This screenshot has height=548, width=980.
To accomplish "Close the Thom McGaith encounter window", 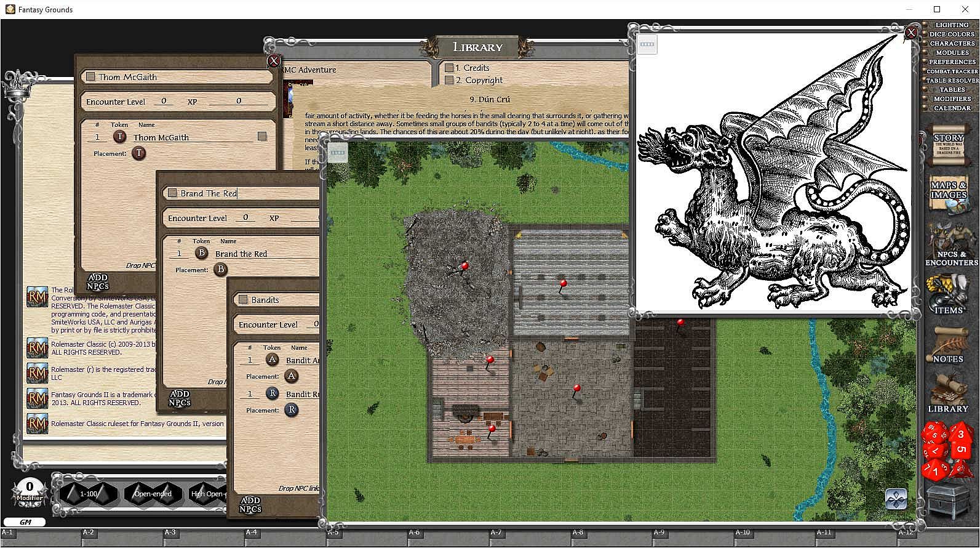I will tap(274, 60).
